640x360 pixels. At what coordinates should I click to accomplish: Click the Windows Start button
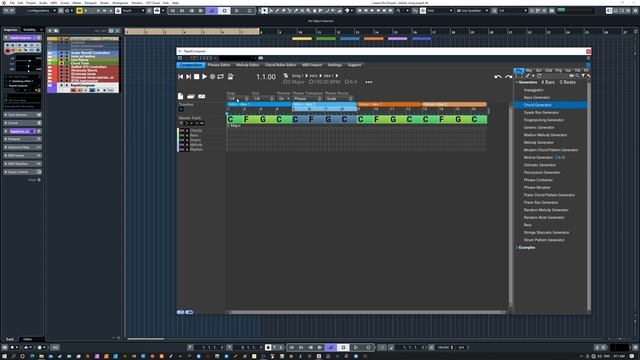click(x=4, y=356)
